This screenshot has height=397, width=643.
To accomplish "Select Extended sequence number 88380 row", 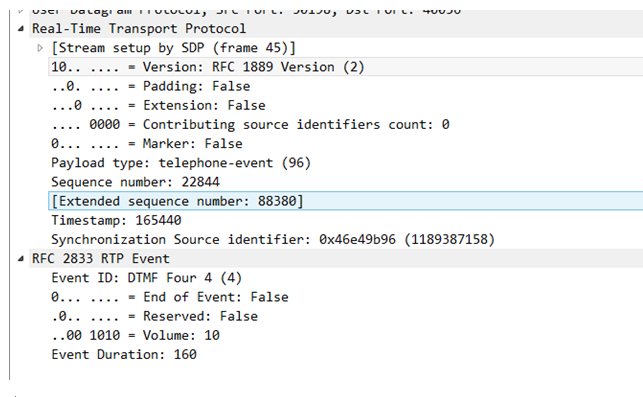I will click(346, 201).
